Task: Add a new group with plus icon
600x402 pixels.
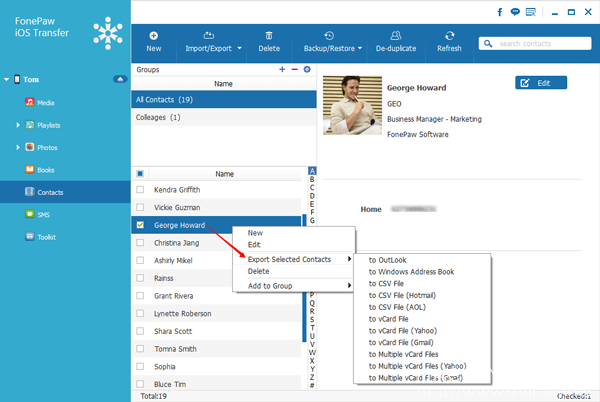Action: tap(282, 69)
